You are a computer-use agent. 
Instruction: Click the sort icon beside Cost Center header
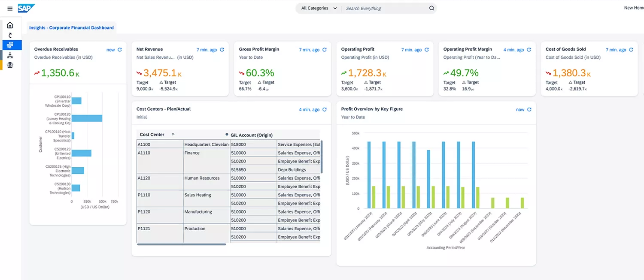(173, 135)
